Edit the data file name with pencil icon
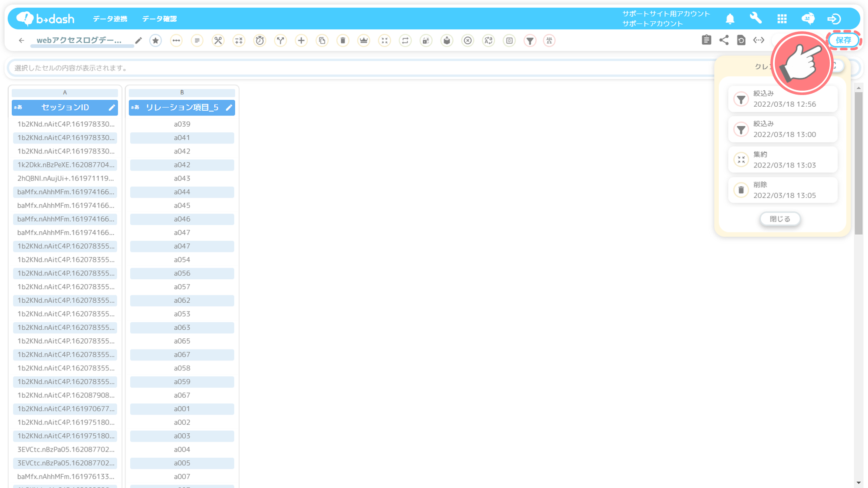868x488 pixels. [138, 40]
